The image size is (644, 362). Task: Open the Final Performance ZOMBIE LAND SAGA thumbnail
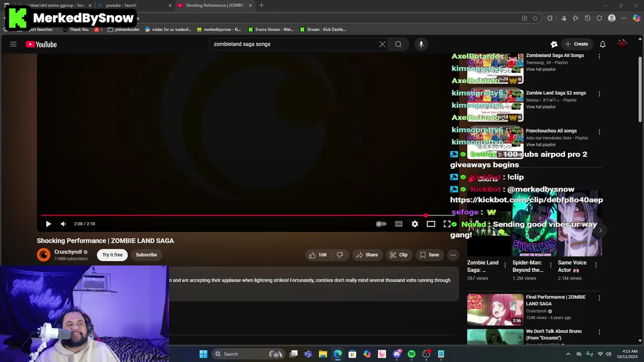(495, 310)
